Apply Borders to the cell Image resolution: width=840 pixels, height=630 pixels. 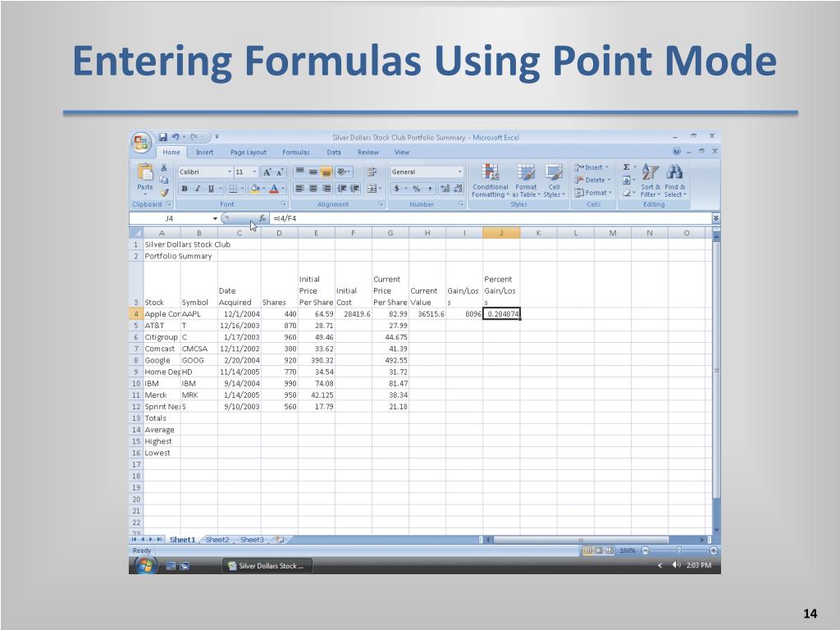point(233,189)
